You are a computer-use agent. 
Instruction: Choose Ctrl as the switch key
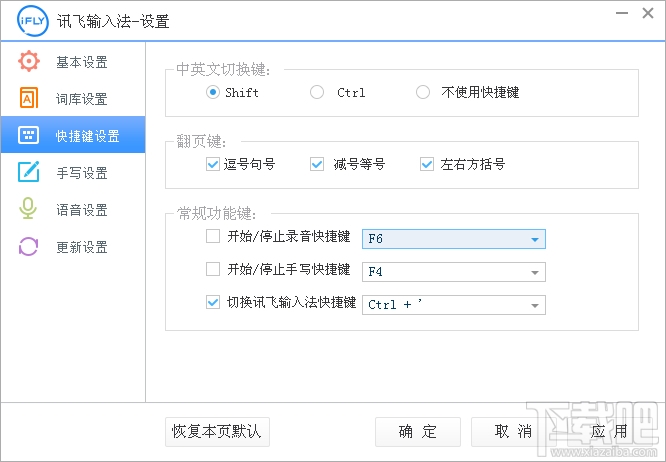[x=316, y=92]
